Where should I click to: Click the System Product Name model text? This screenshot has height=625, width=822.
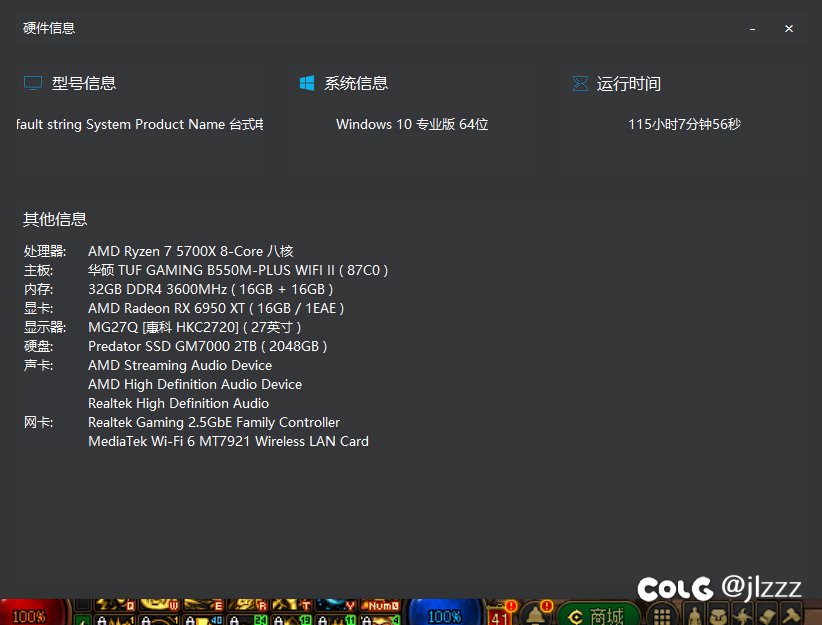pos(140,124)
